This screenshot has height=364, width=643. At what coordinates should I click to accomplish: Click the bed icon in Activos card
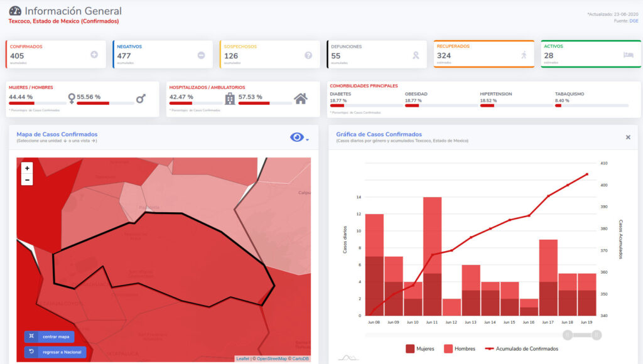click(629, 55)
